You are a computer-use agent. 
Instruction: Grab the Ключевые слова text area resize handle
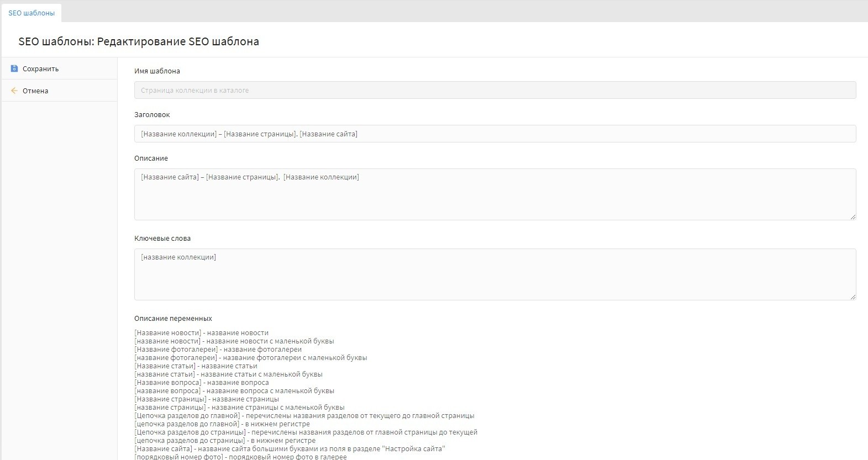click(x=853, y=297)
